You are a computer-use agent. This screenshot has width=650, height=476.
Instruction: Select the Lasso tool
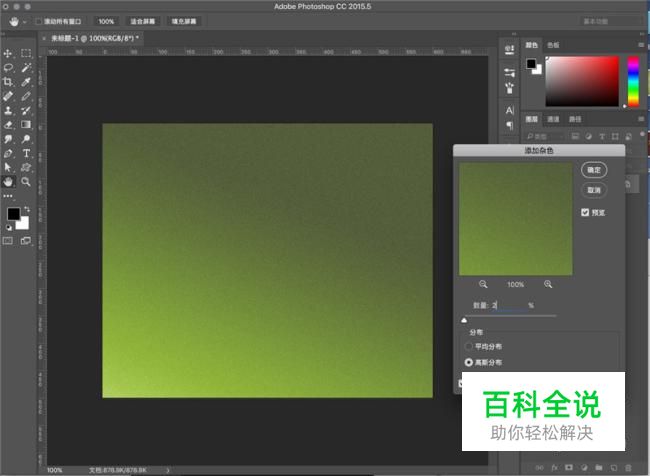[8, 67]
